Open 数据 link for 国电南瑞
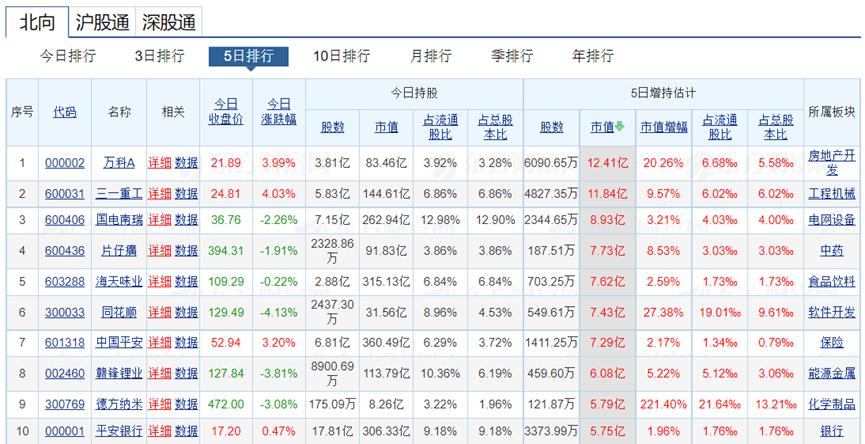Image resolution: width=865 pixels, height=444 pixels. pos(186,220)
